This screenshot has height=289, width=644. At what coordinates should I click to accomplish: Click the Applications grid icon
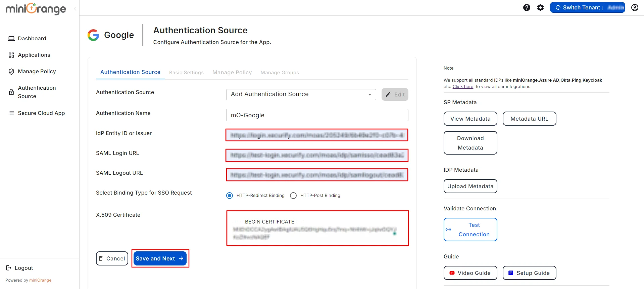click(11, 55)
